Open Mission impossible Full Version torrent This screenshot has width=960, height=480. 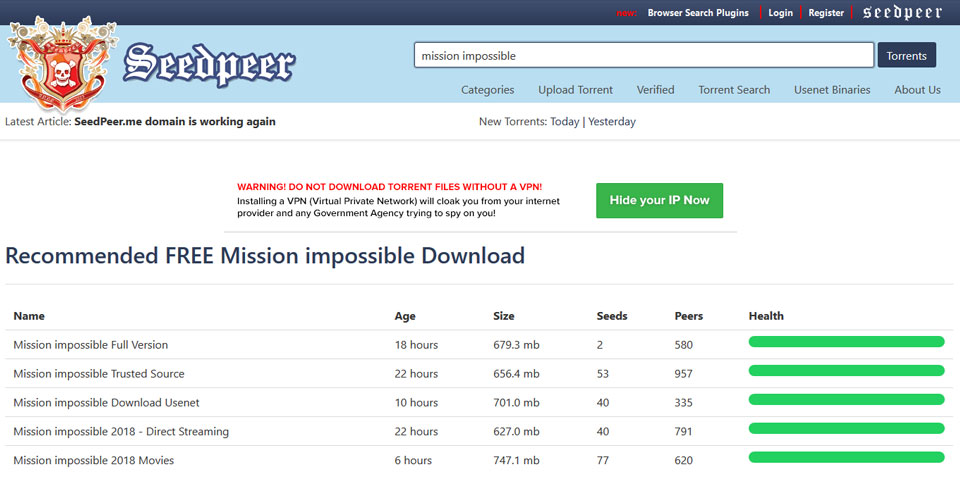click(x=91, y=345)
